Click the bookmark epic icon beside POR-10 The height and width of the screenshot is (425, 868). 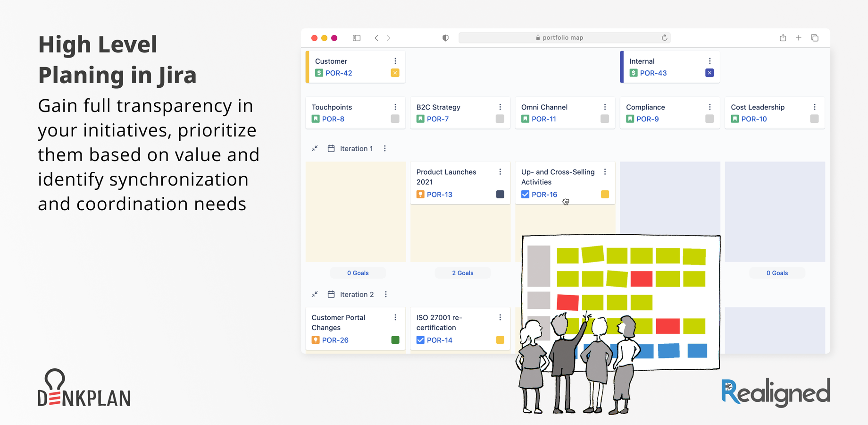[734, 119]
